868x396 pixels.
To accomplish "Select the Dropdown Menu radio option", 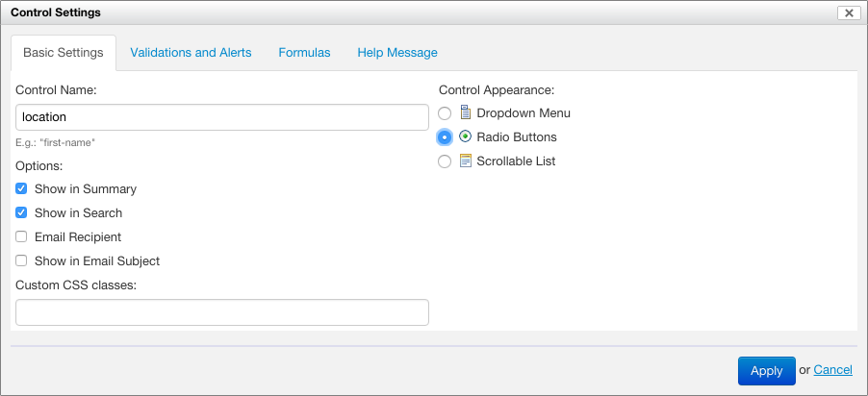I will pos(445,113).
